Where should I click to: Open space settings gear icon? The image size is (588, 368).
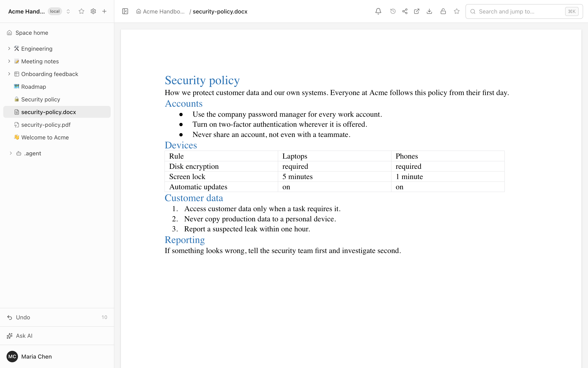(93, 11)
